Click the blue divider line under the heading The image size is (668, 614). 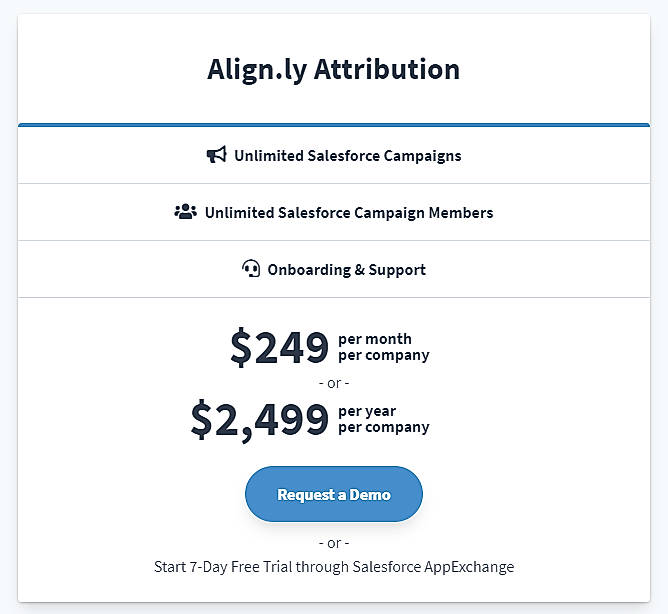(x=334, y=125)
